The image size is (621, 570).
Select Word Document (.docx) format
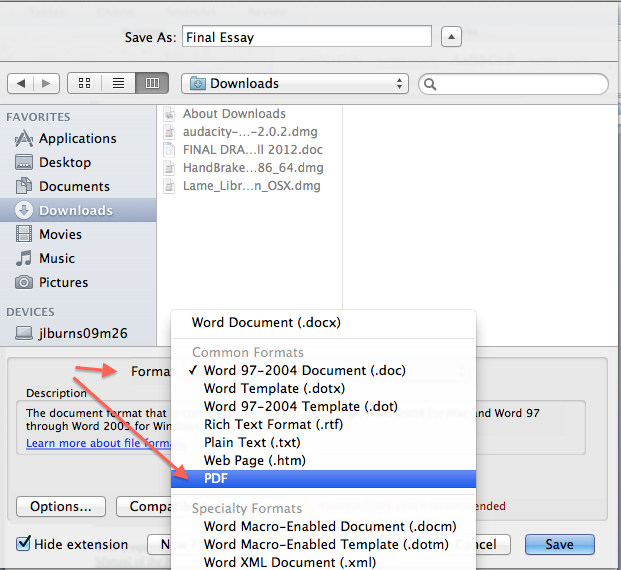[265, 322]
